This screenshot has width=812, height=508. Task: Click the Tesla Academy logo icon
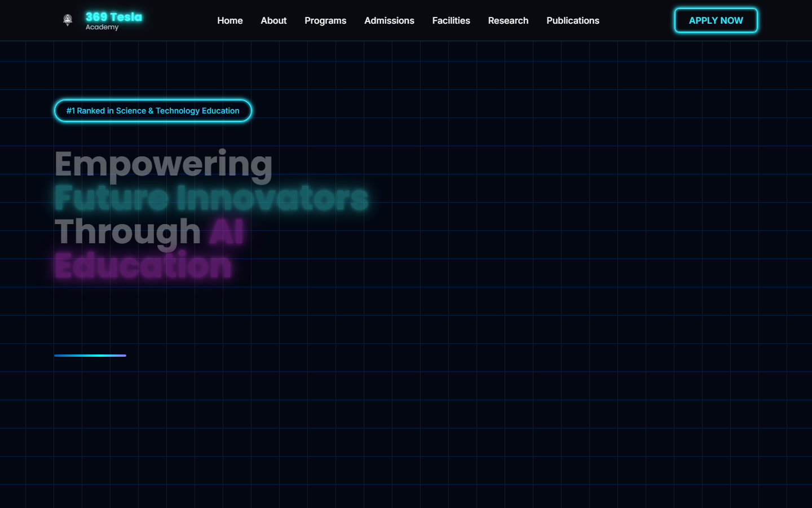(68, 20)
